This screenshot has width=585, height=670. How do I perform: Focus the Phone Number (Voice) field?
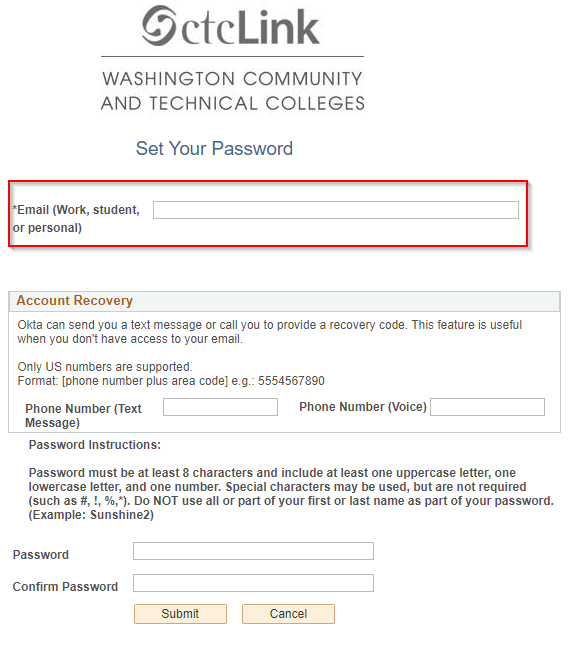coord(488,407)
